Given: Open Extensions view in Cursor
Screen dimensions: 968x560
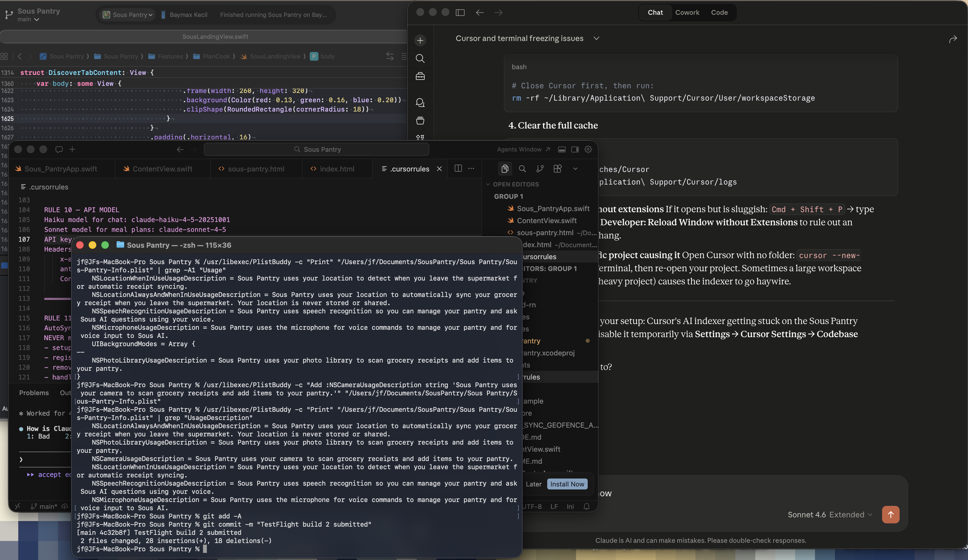Looking at the screenshot, I should pos(558,168).
